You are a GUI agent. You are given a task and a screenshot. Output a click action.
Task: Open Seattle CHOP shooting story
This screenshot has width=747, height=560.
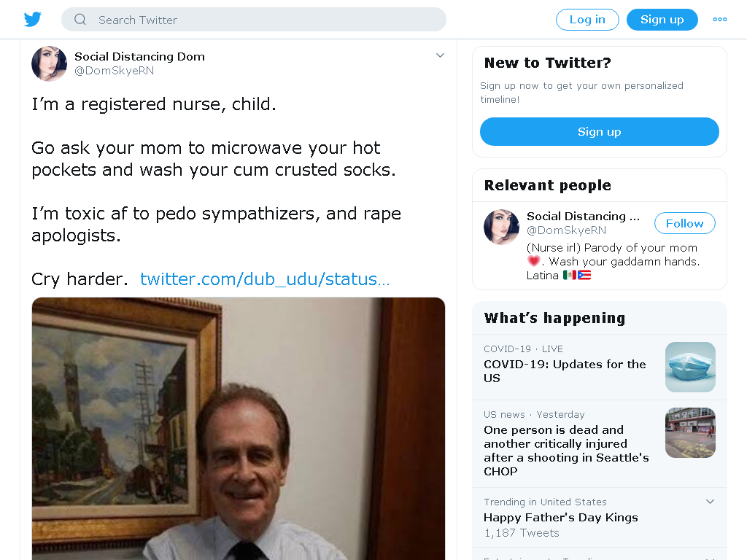click(566, 451)
